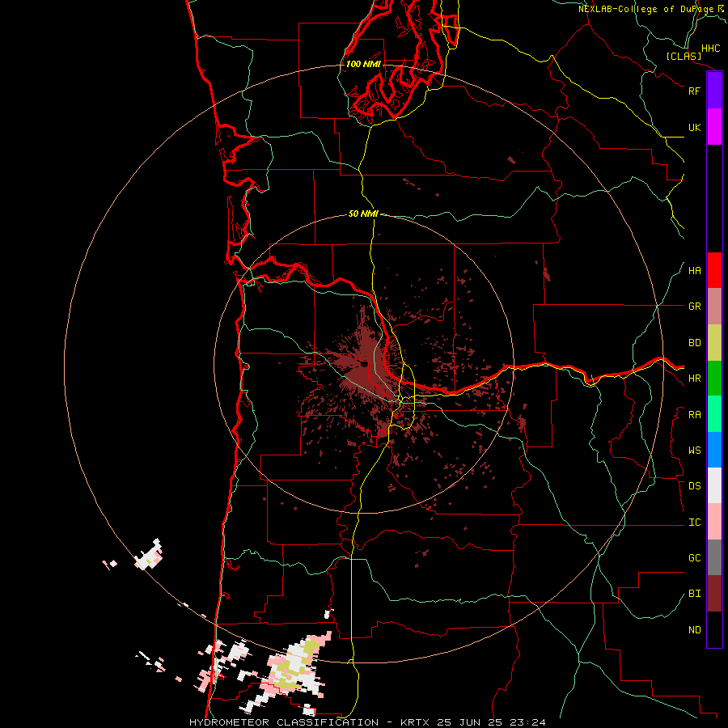This screenshot has width=728, height=728.
Task: Click the WS legend label
Action: [x=694, y=451]
